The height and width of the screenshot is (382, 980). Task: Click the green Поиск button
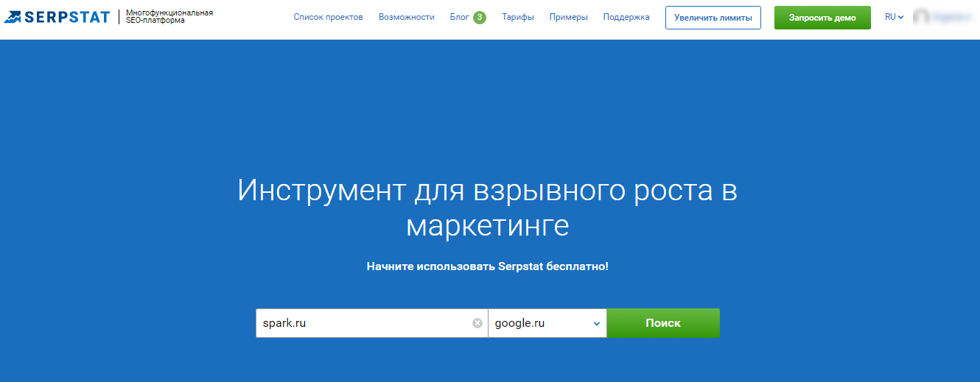(x=663, y=323)
